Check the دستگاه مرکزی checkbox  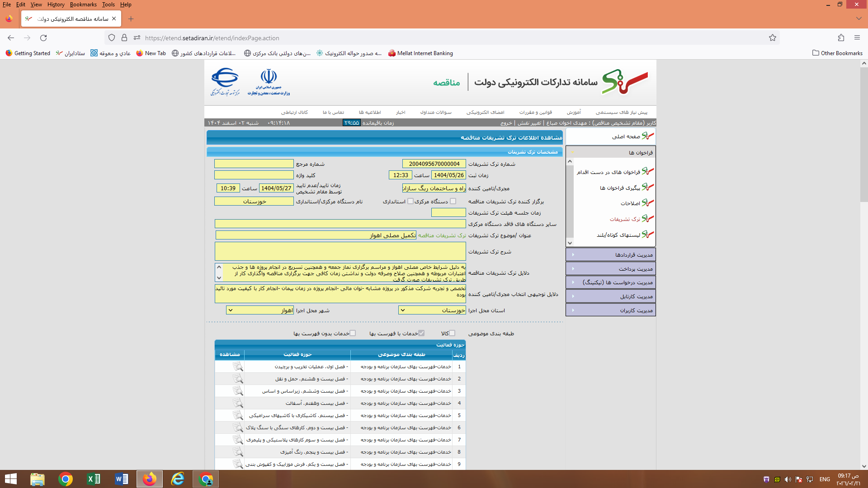pyautogui.click(x=453, y=202)
